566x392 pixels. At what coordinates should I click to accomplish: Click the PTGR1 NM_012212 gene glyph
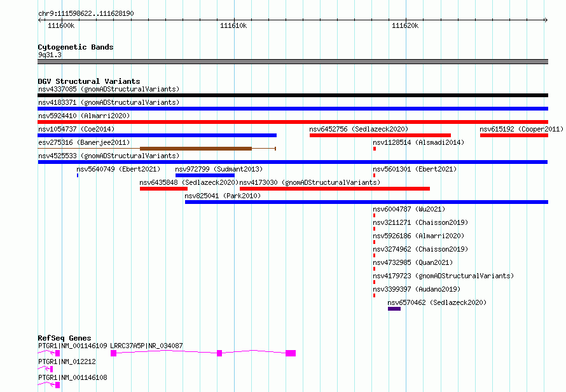pos(46,369)
